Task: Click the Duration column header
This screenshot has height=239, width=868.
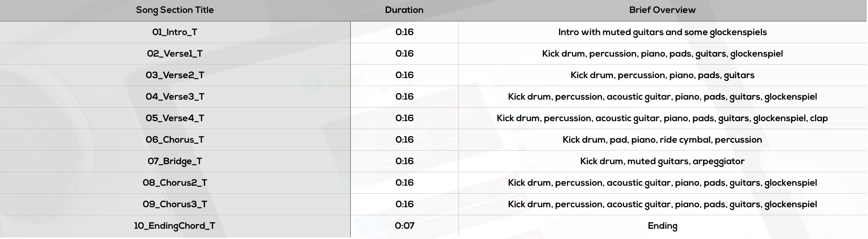Action: point(404,10)
